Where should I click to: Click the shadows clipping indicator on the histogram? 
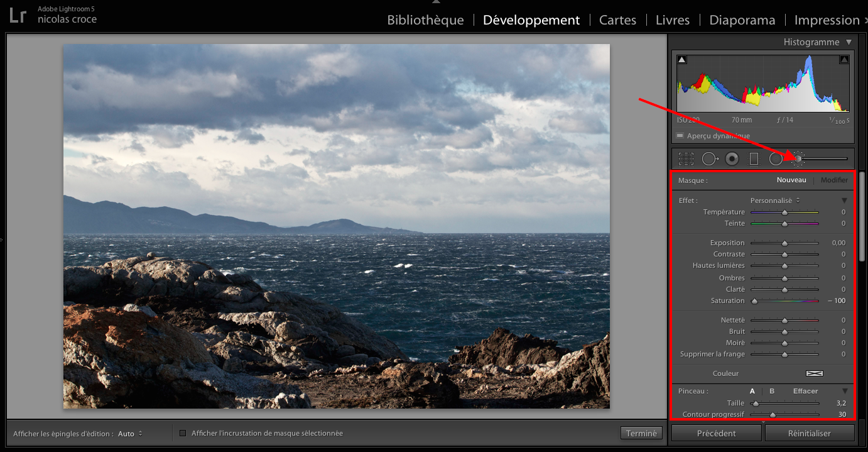(681, 58)
